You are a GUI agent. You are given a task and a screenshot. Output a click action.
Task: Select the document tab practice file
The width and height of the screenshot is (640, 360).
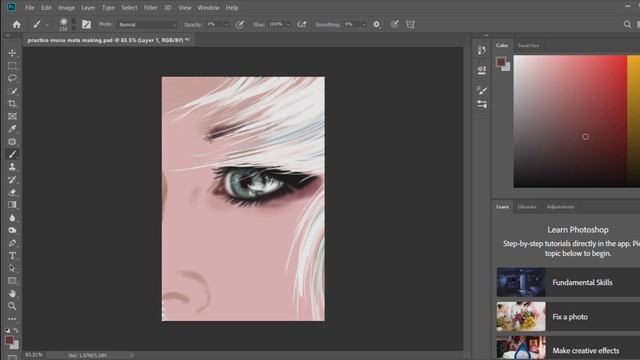click(108, 40)
